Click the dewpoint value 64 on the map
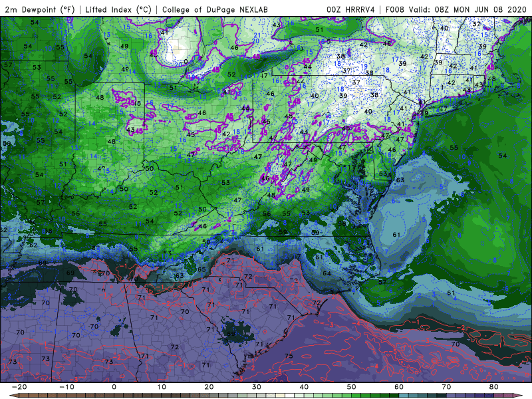This screenshot has width=532, height=399. pyautogui.click(x=327, y=273)
